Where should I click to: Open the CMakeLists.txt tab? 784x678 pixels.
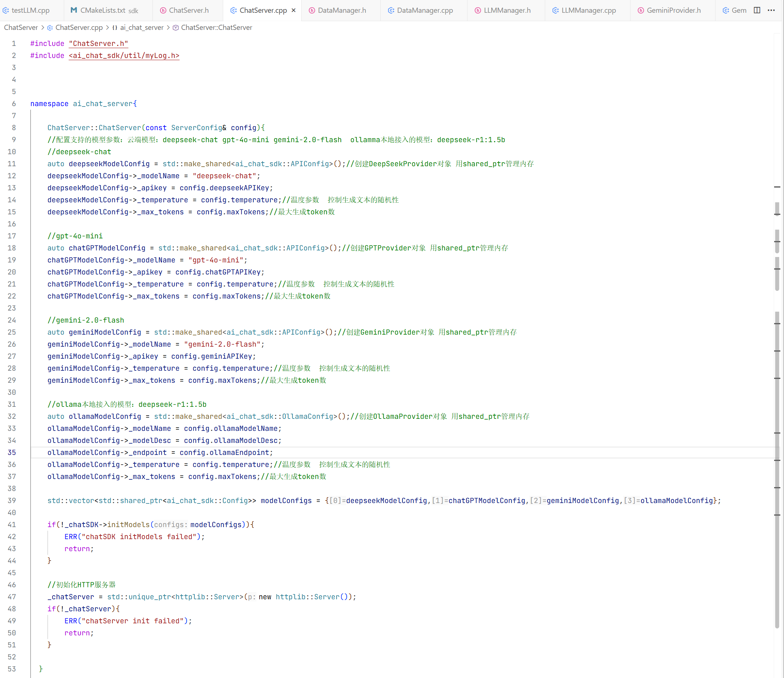point(102,10)
